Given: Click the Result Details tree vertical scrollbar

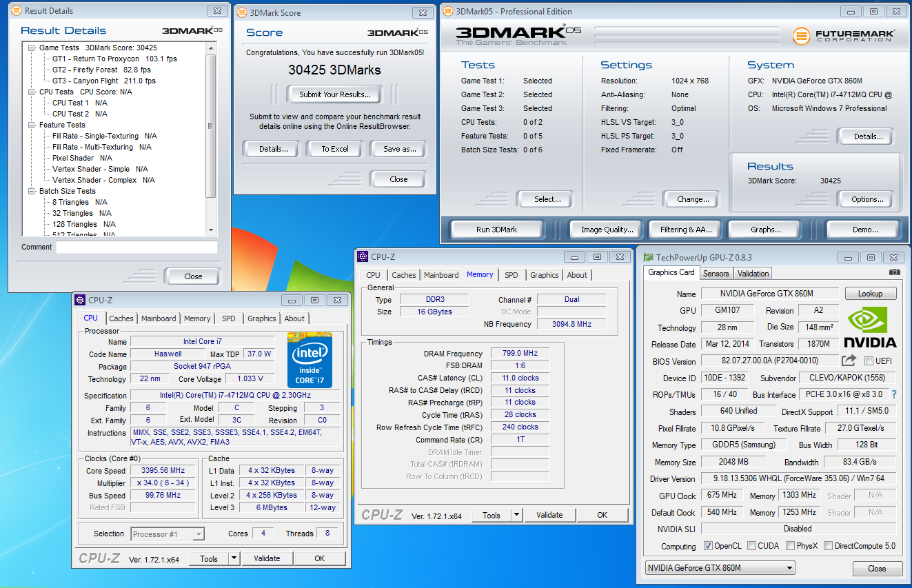Looking at the screenshot, I should pos(211,139).
